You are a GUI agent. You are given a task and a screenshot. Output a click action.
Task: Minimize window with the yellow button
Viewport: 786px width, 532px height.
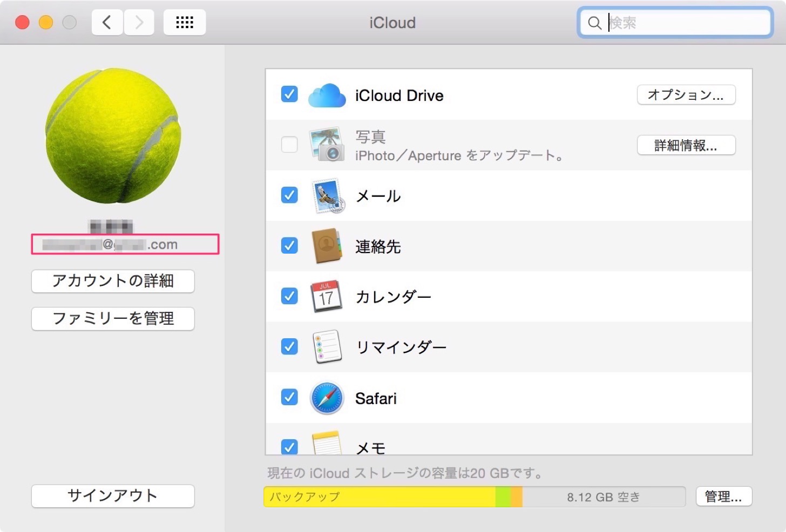(x=46, y=22)
